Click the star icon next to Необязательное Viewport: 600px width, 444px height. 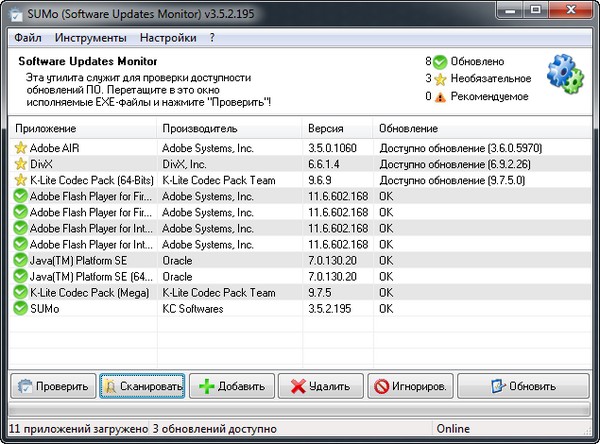coord(441,79)
